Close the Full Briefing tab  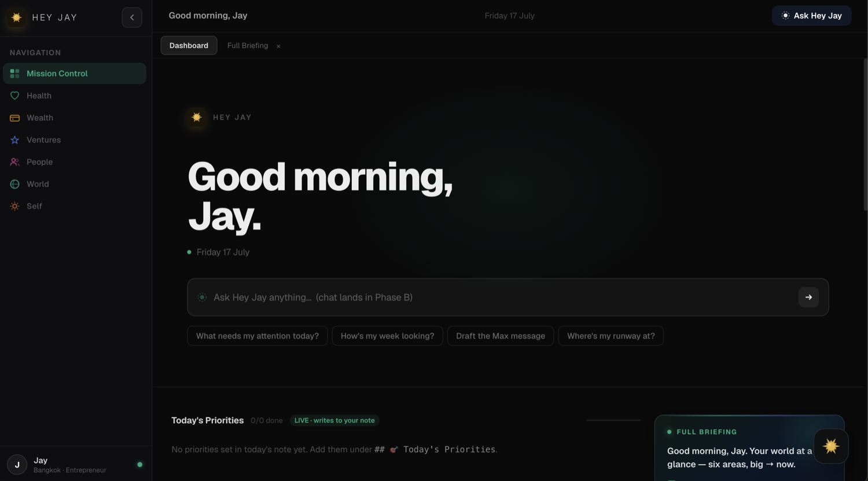point(278,46)
